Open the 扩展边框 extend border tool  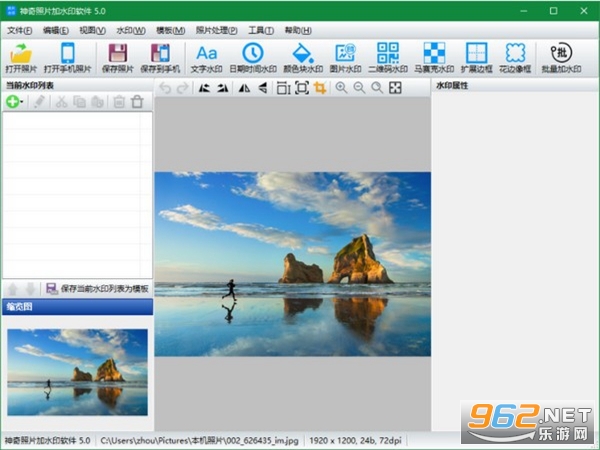(x=476, y=58)
